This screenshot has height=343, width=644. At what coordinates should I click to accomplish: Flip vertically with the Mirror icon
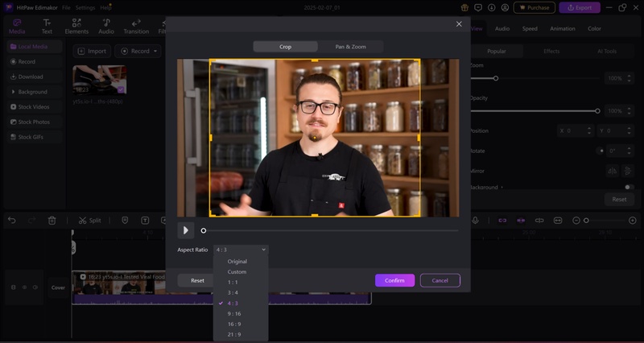[x=628, y=171]
